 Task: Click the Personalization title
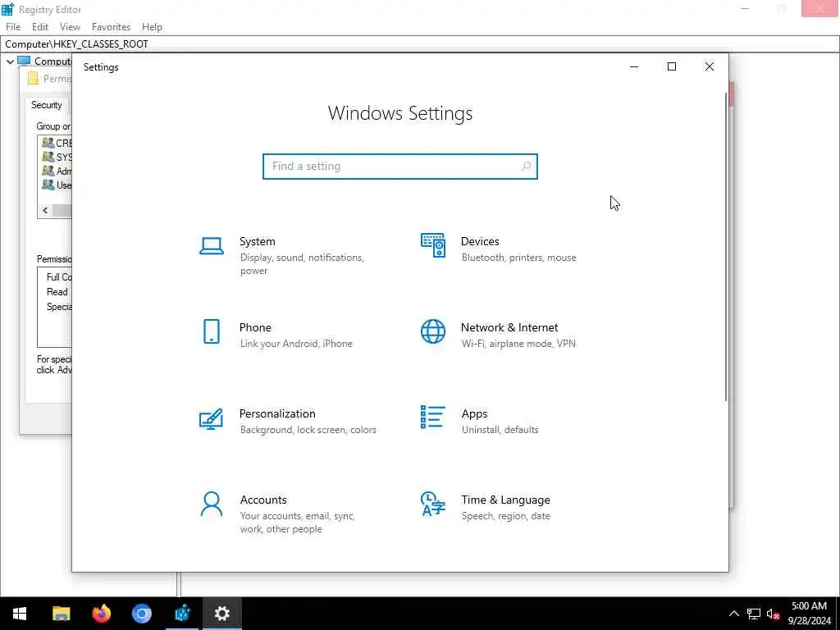point(277,413)
